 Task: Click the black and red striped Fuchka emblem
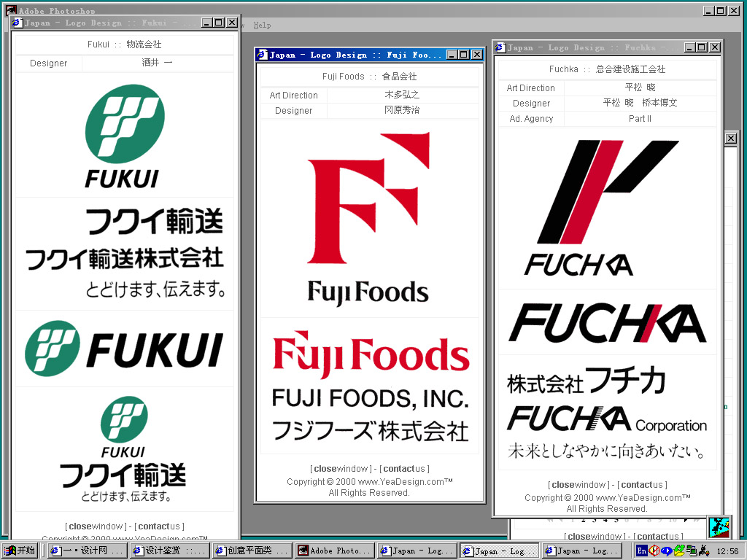608,192
